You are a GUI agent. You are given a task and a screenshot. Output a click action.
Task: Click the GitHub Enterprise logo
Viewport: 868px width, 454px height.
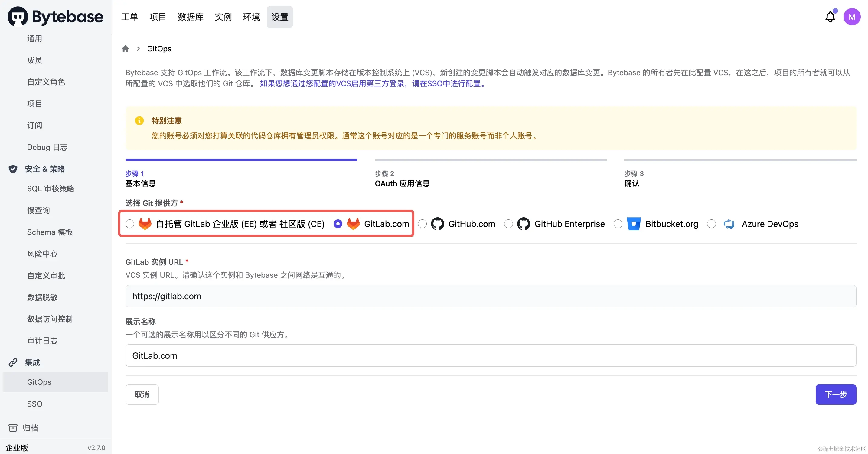point(523,224)
